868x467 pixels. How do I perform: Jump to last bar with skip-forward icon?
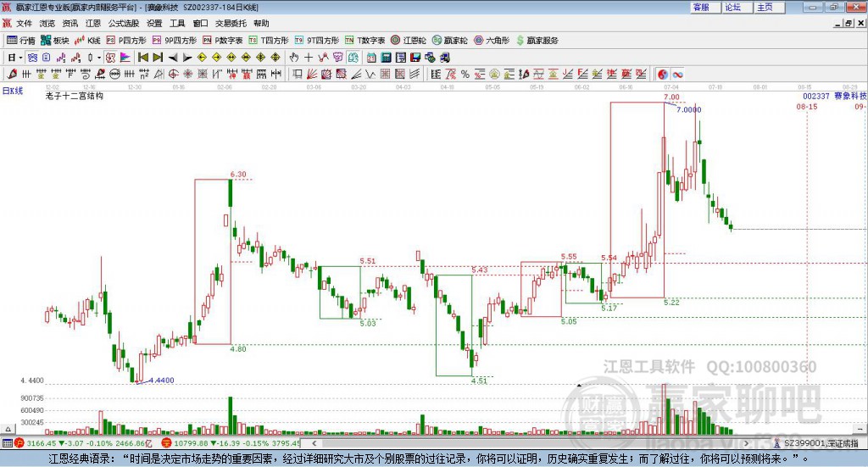pyautogui.click(x=158, y=58)
